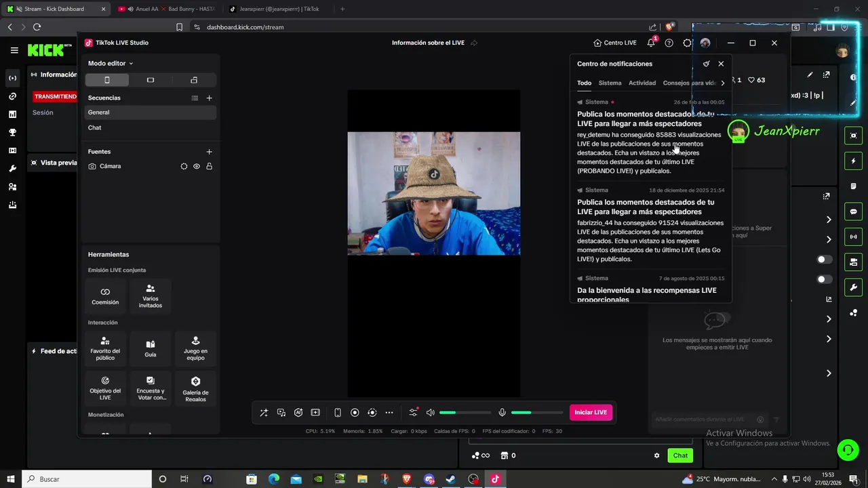The height and width of the screenshot is (488, 868).
Task: Add a new scene in Secuencias
Action: tap(209, 98)
